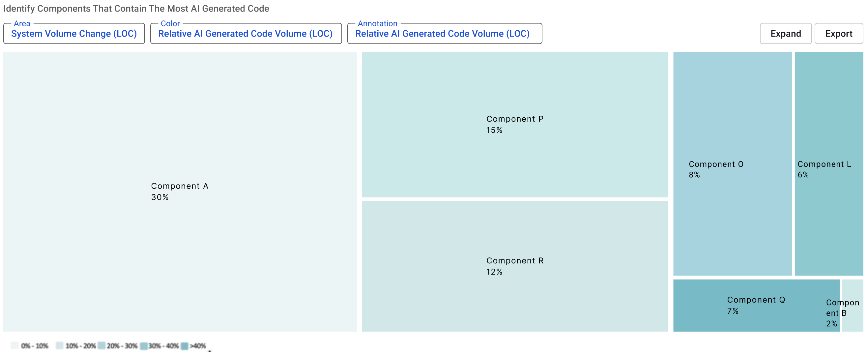Toggle the 30% - 40% legend swatch

144,346
